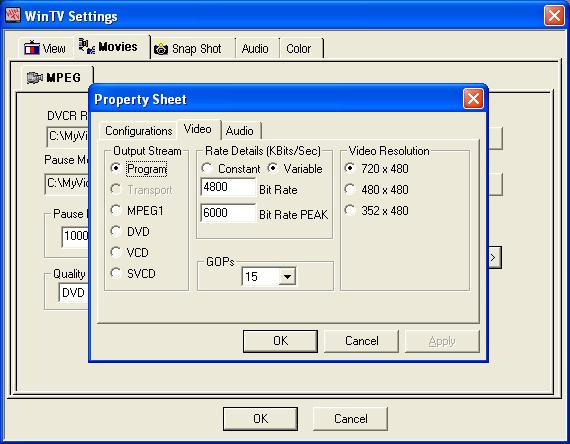Open the Audio tab in Property Sheet
570x444 pixels.
click(x=240, y=131)
